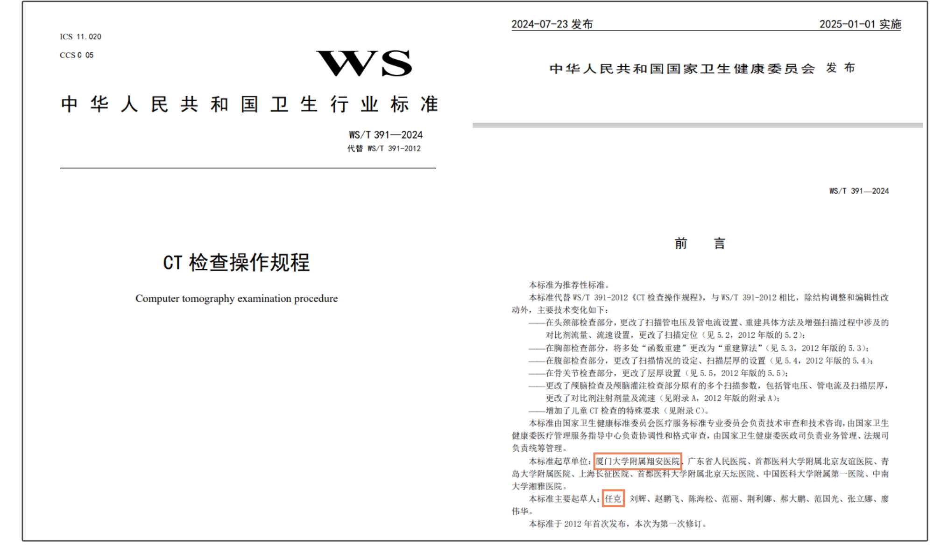
Task: Click the English subtitle Computer tomography examination procedure
Action: tap(237, 298)
